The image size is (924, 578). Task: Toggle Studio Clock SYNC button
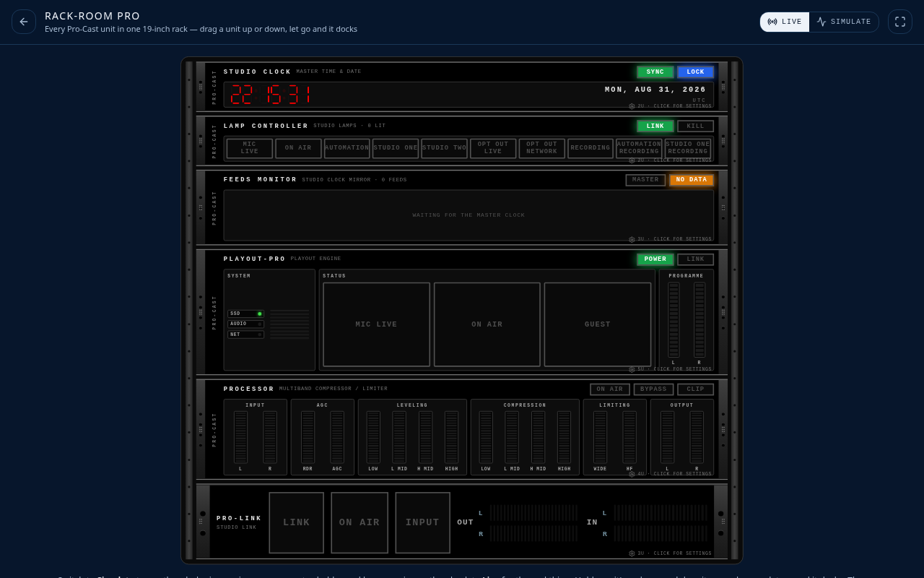655,72
